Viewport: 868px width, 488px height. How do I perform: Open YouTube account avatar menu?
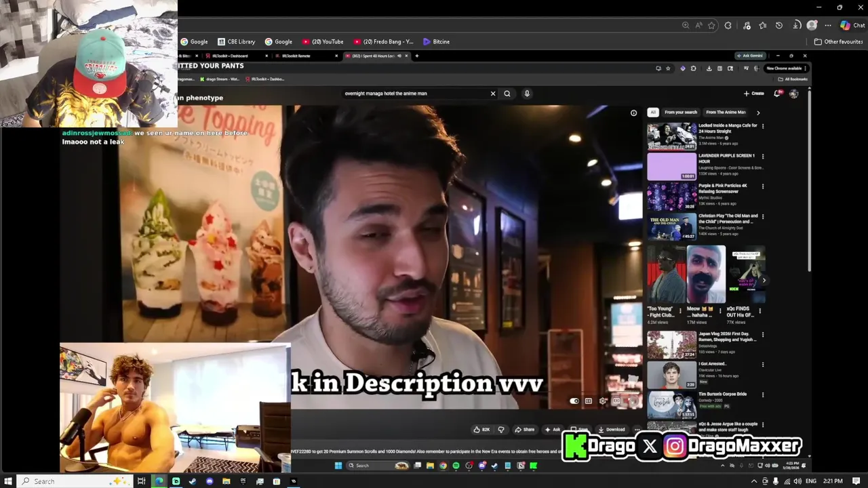click(x=793, y=94)
